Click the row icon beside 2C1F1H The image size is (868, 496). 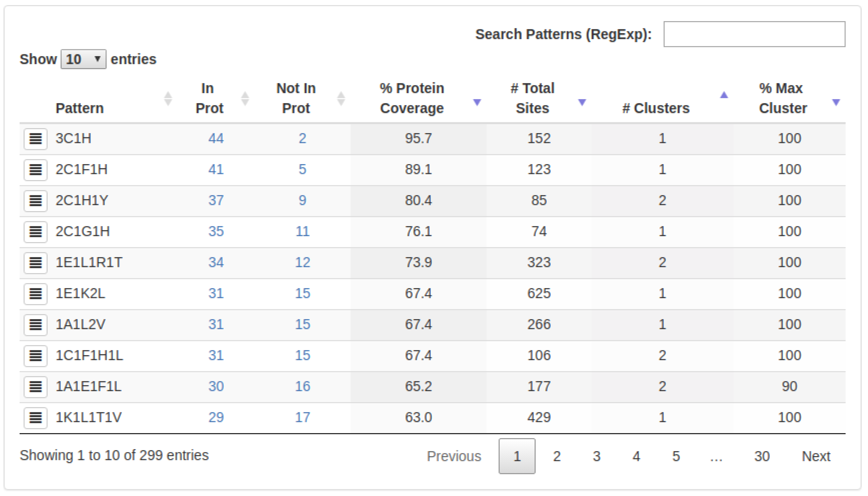(x=36, y=170)
